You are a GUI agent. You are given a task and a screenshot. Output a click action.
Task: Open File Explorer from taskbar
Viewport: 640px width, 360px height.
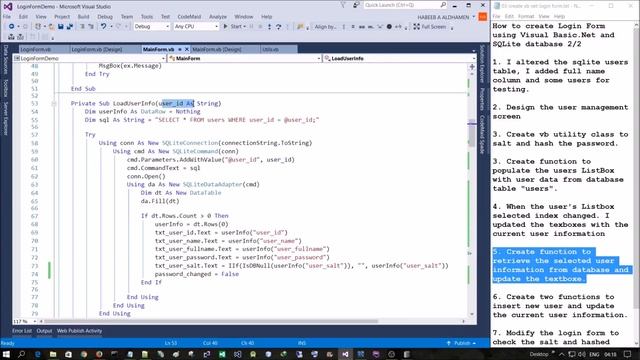tap(53, 354)
